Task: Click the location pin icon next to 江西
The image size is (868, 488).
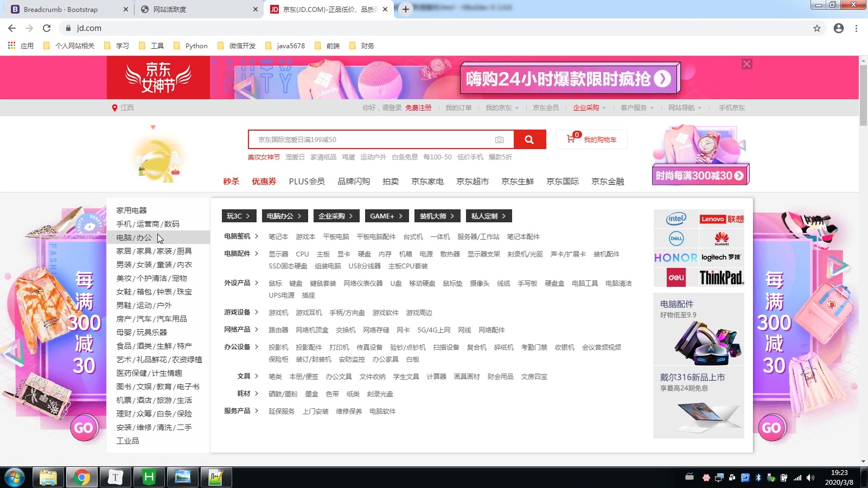Action: tap(114, 108)
